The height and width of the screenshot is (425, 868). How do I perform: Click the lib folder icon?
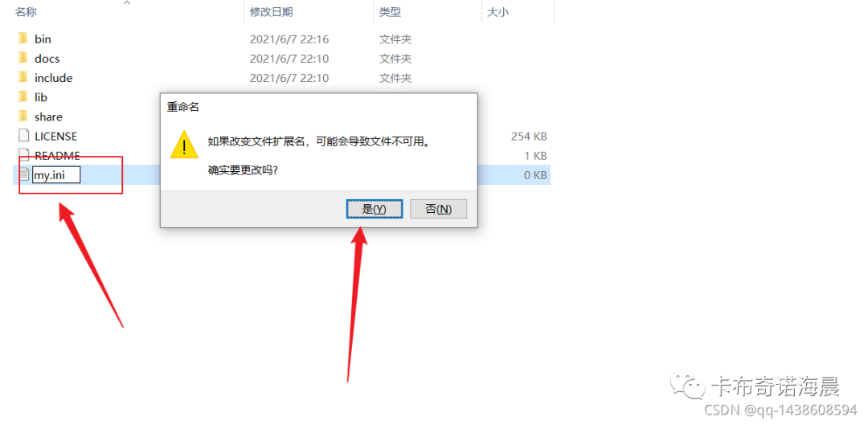click(x=23, y=97)
